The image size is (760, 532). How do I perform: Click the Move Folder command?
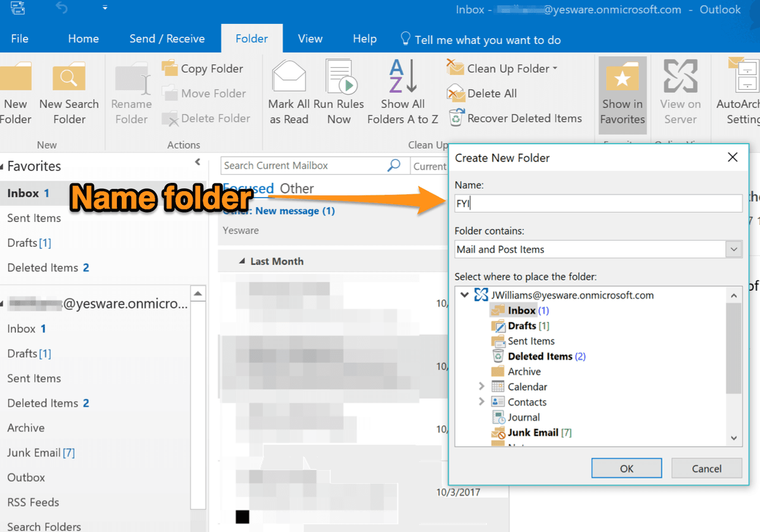204,93
